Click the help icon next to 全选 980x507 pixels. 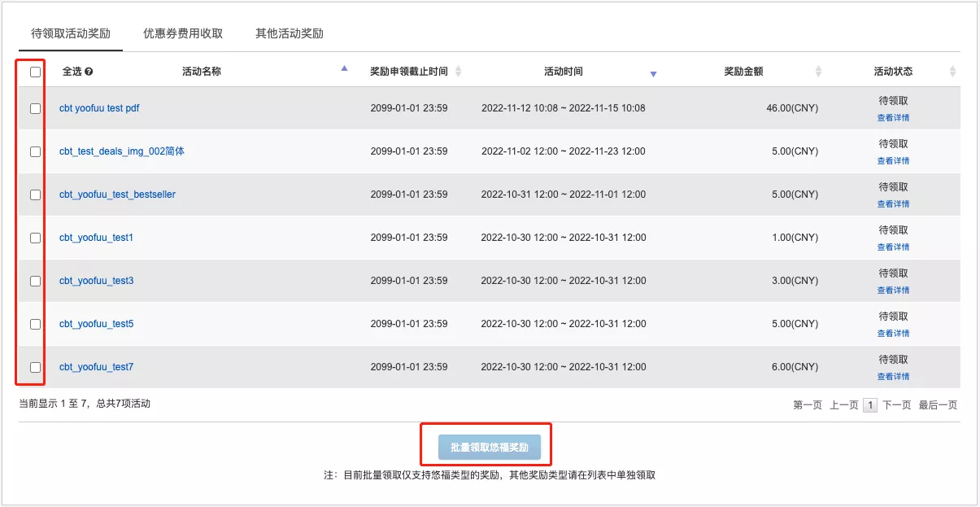[89, 70]
